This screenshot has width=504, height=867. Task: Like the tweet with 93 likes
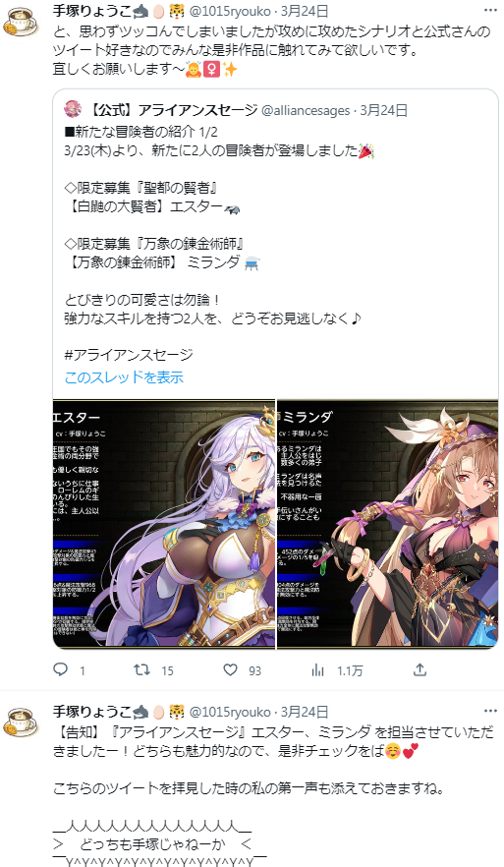(230, 670)
